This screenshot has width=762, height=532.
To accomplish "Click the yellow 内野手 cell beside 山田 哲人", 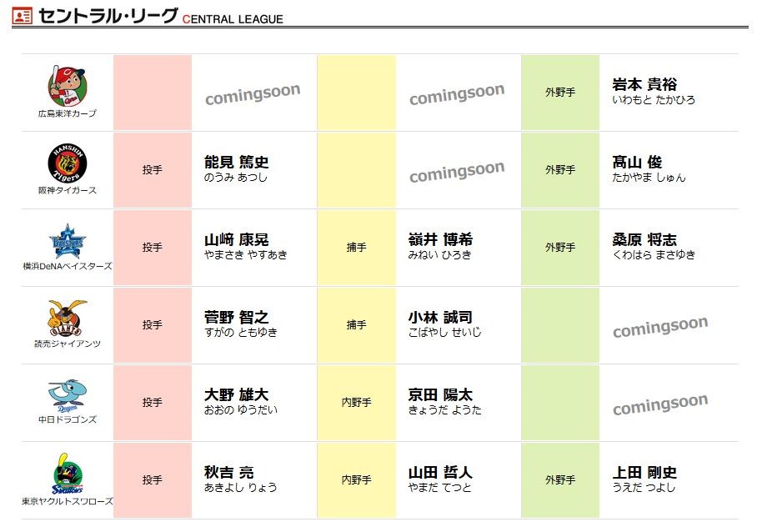I will tap(356, 480).
